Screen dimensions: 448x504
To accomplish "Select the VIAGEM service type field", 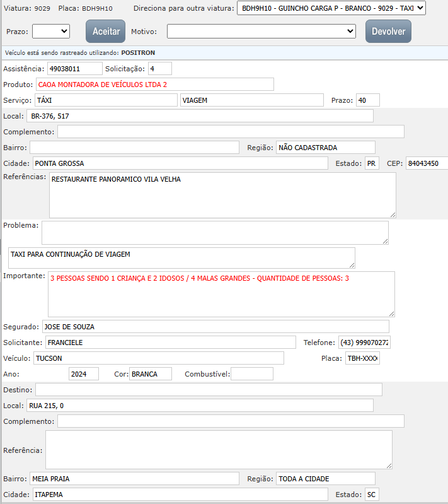I will coord(251,100).
